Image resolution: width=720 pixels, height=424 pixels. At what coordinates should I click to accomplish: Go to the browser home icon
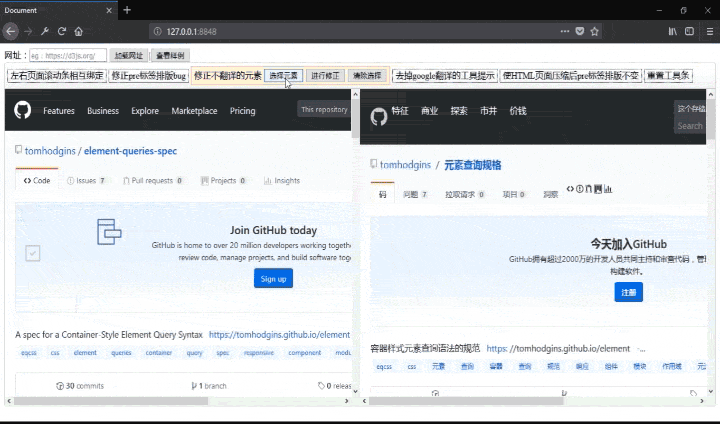point(79,31)
